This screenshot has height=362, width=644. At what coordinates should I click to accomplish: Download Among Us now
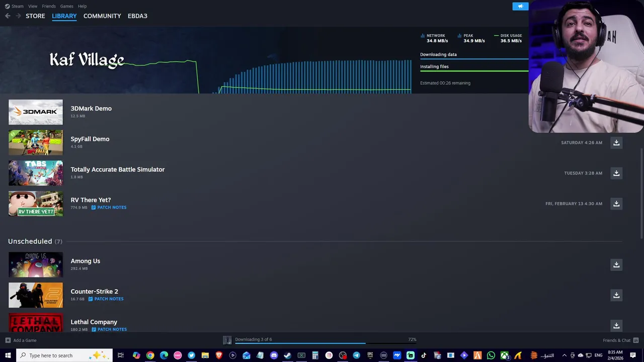(616, 264)
